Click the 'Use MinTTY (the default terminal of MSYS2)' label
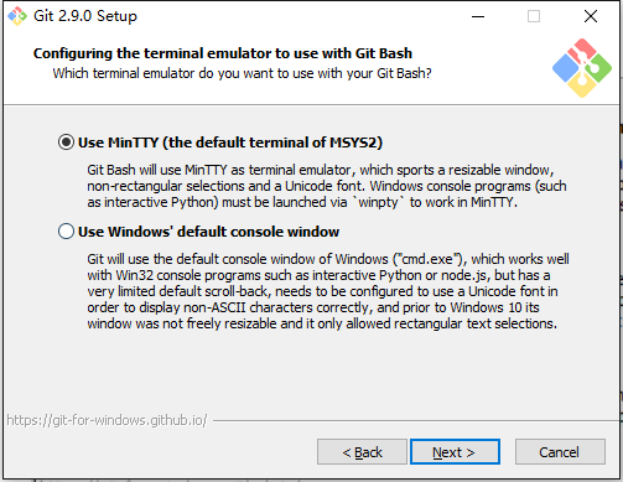The height and width of the screenshot is (483, 624). tap(230, 142)
